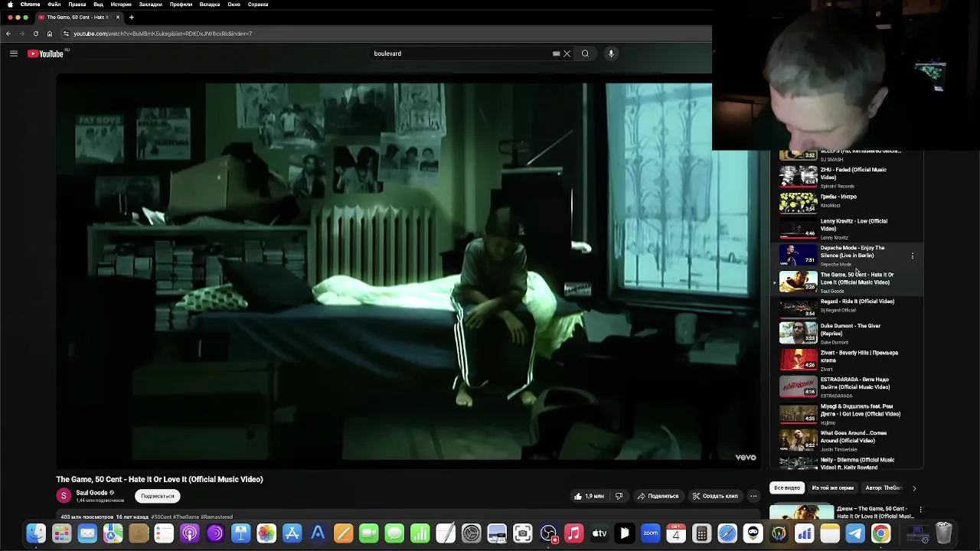This screenshot has width=980, height=551.
Task: Play Lenny Kravitz - Low playlist item
Action: click(846, 229)
